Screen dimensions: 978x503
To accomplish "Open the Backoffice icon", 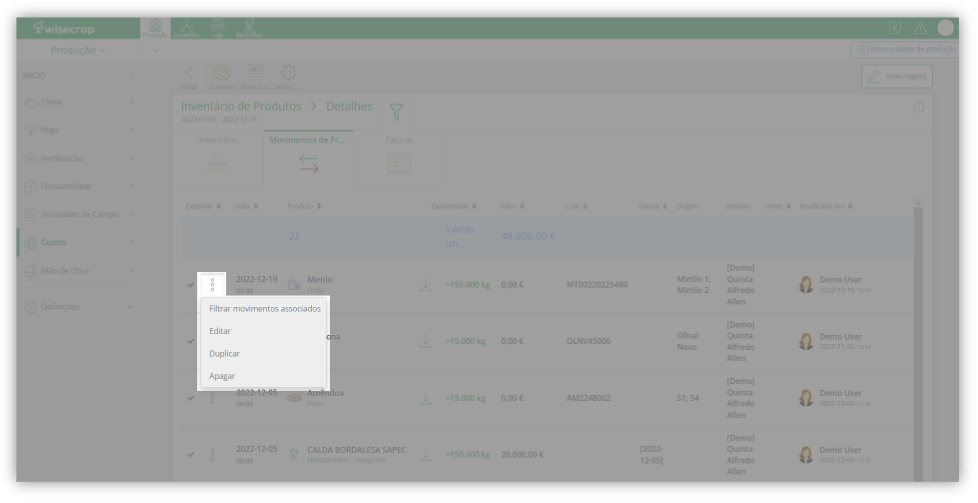I will pyautogui.click(x=249, y=28).
